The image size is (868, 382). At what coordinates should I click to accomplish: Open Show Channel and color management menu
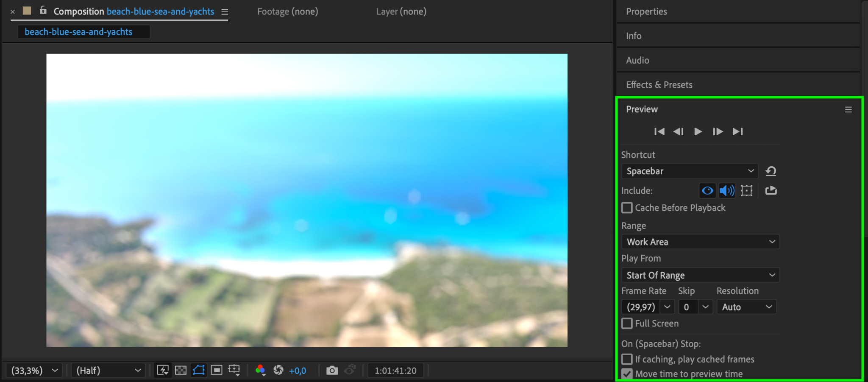pos(260,371)
